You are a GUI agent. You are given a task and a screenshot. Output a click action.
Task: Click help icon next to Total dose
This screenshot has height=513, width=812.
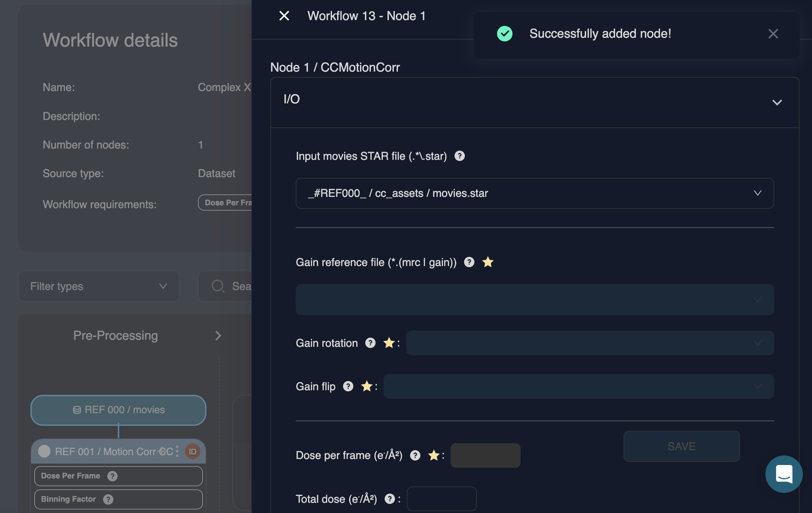[390, 499]
